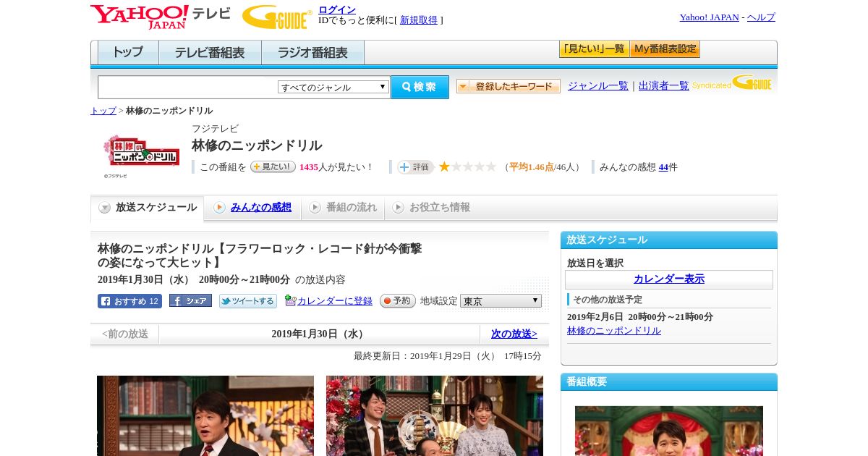
Task: Click the Yahoo! JAPAN テレビ logo
Action: coord(161,17)
